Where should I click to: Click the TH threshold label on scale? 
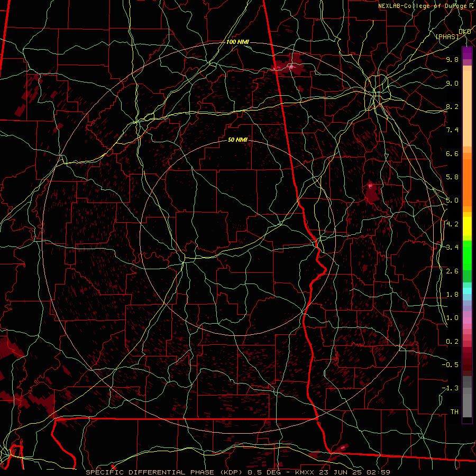tap(454, 412)
